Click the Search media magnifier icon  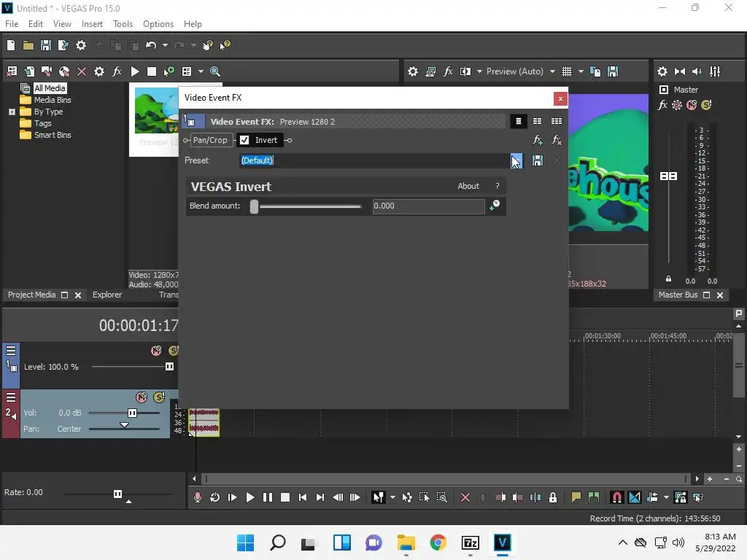[215, 71]
